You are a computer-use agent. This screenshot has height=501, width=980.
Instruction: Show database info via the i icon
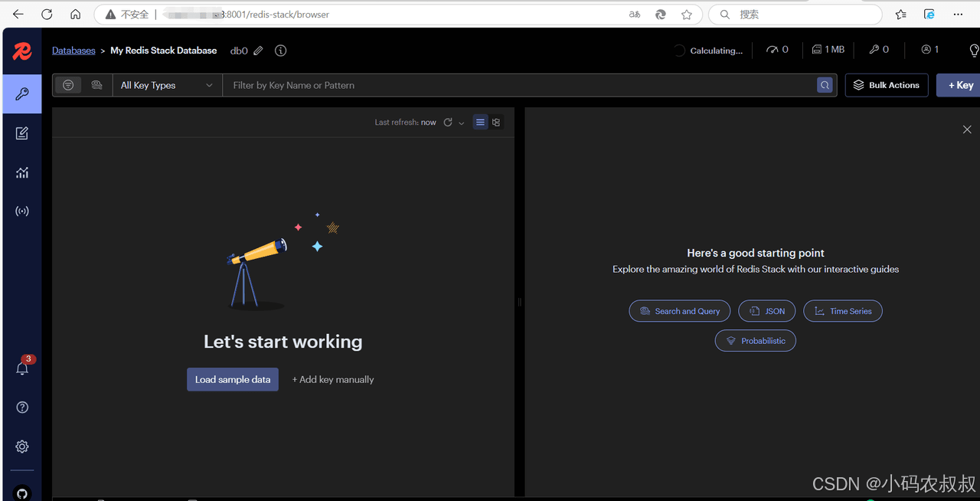coord(280,51)
